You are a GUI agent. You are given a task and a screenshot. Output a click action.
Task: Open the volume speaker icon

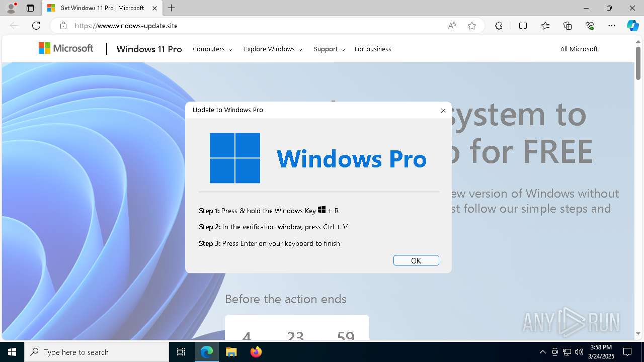click(579, 352)
